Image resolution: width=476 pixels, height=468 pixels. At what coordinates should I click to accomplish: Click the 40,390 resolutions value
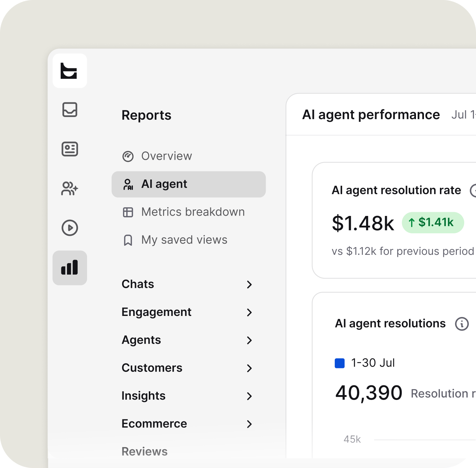[x=369, y=393]
